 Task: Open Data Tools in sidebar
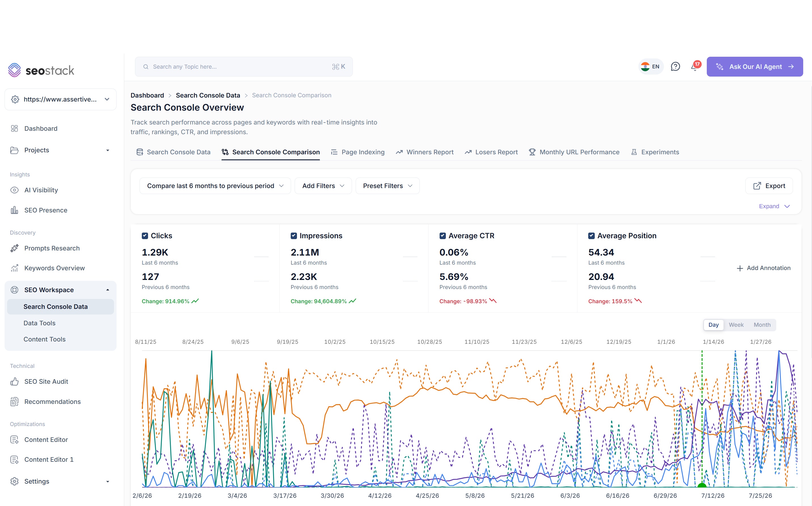39,323
